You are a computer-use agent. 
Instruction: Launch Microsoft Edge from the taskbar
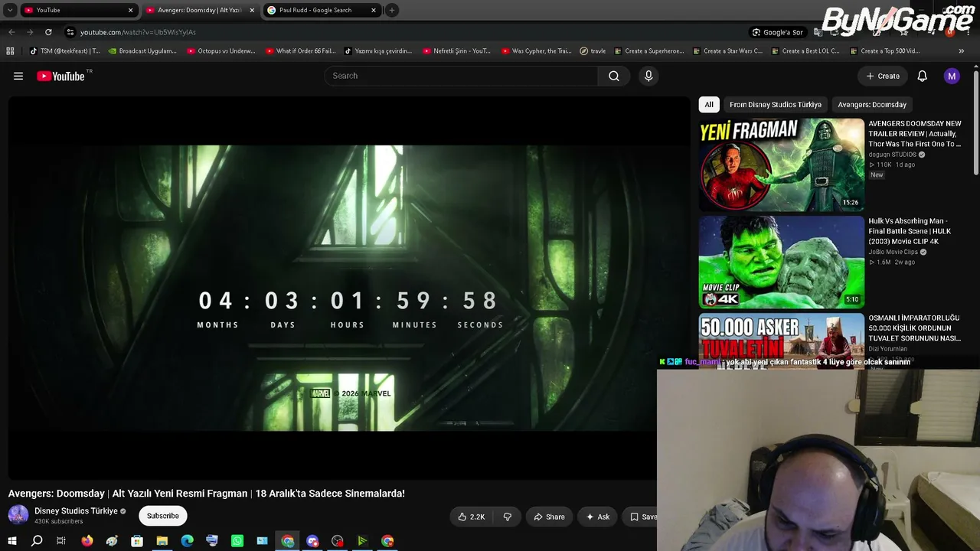coord(188,541)
